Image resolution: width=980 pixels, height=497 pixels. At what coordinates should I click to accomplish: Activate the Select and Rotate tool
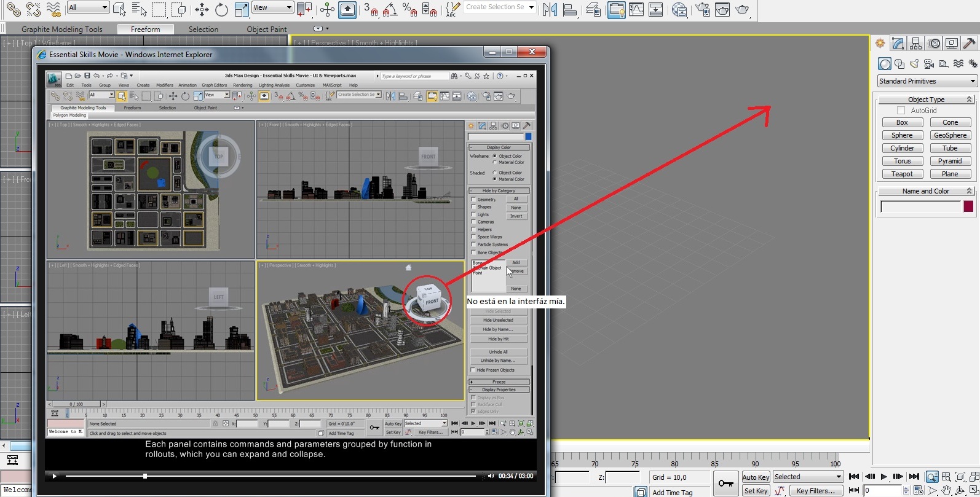(x=221, y=9)
